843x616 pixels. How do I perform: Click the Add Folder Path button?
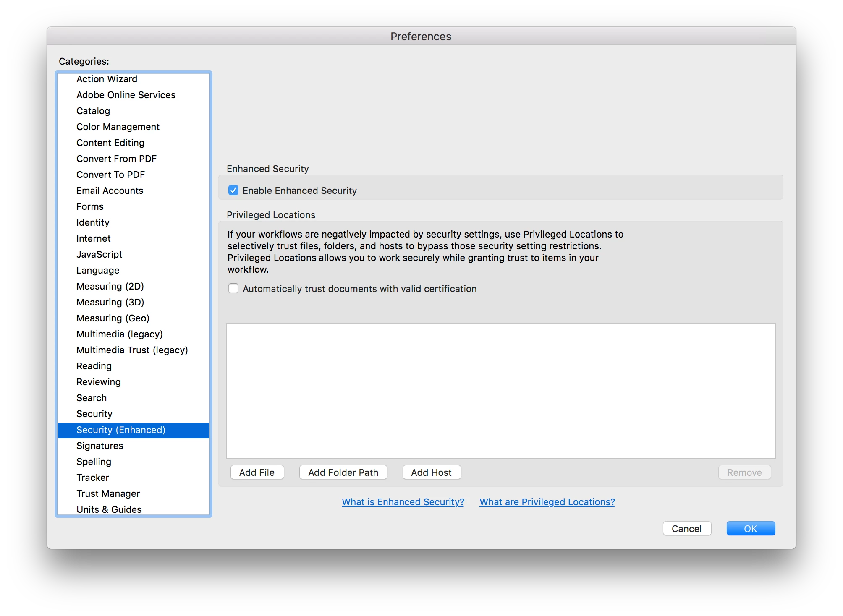coord(343,472)
